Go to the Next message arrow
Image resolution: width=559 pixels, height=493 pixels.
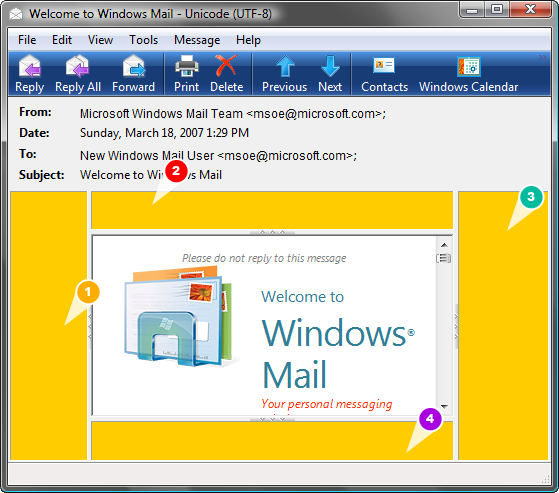pyautogui.click(x=330, y=66)
